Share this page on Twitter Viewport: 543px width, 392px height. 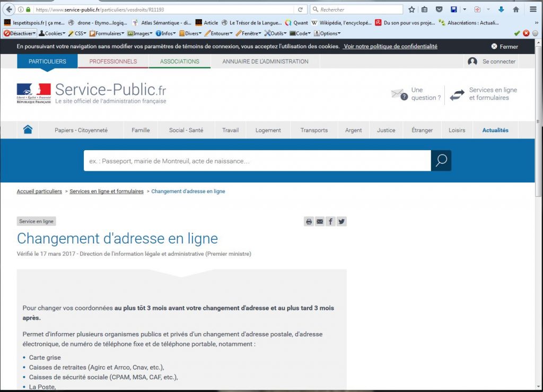tap(342, 222)
